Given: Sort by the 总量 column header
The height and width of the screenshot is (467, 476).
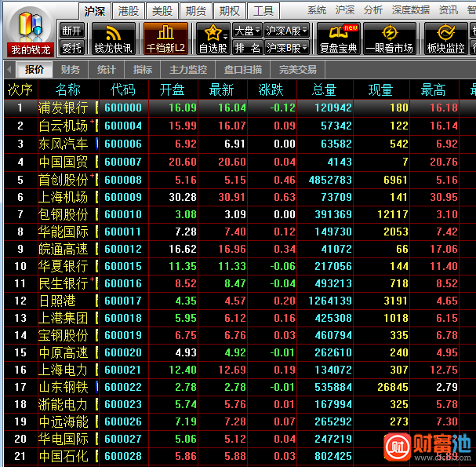Looking at the screenshot, I should pyautogui.click(x=324, y=90).
